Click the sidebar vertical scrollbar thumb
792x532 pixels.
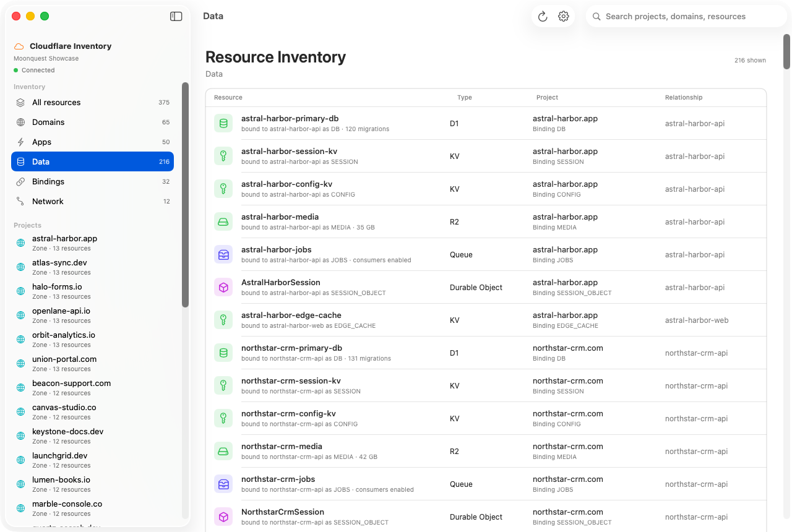[185, 195]
